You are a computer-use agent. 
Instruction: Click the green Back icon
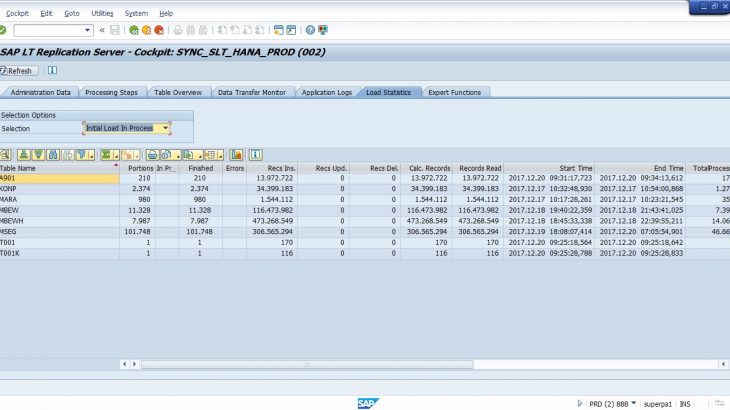coord(134,30)
